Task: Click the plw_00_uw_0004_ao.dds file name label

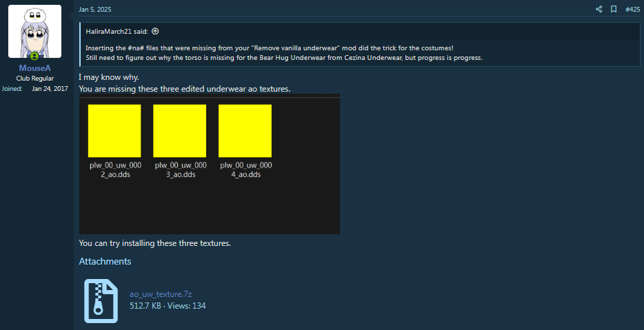Action: (245, 170)
